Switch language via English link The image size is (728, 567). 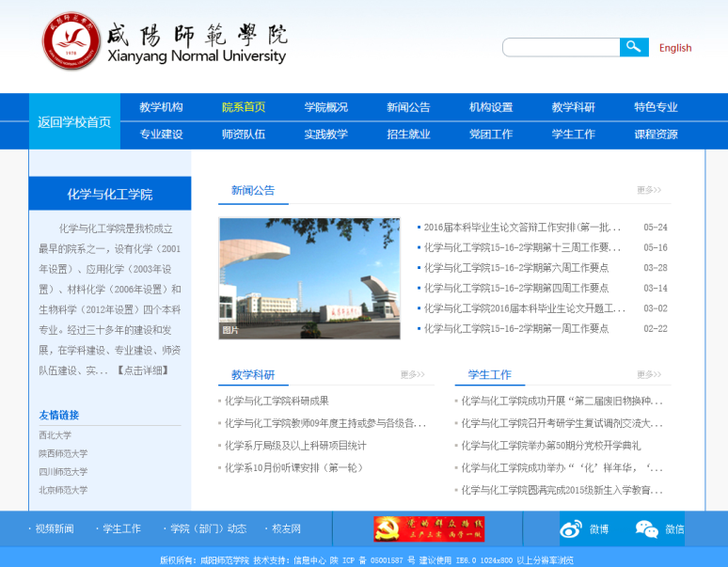pos(674,48)
